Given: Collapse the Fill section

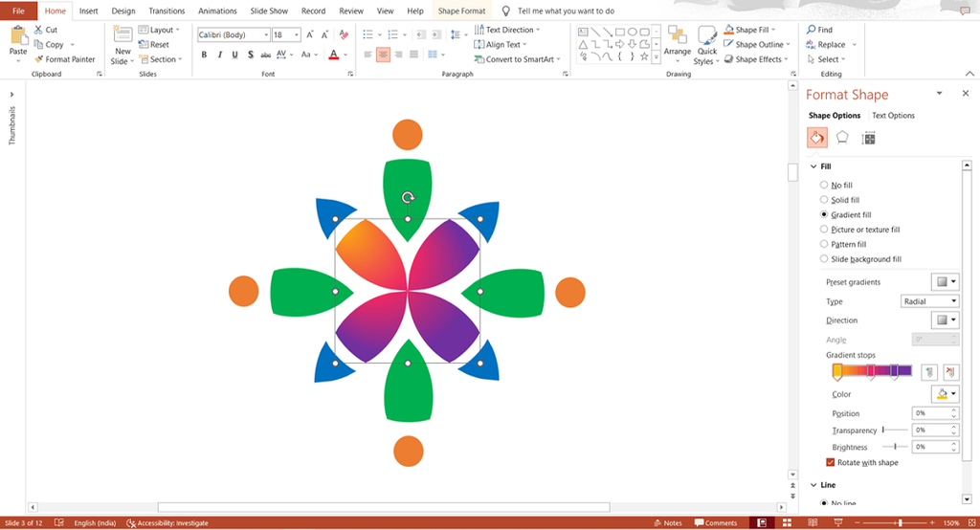Looking at the screenshot, I should 813,166.
